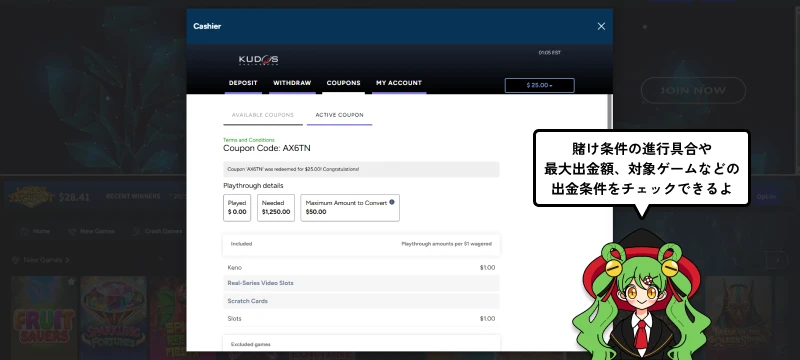Click the Excluded games header

tap(361, 344)
